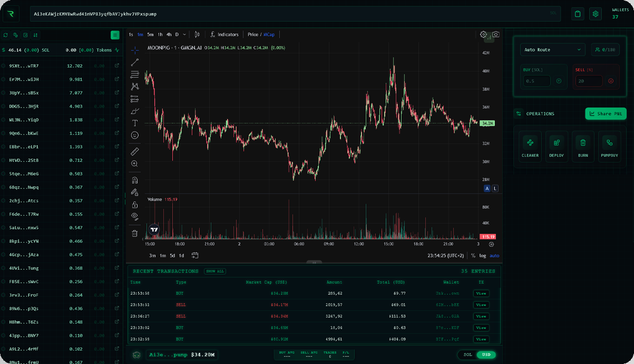The height and width of the screenshot is (364, 634).
Task: Click the clipboard icon in top header
Action: (x=577, y=14)
